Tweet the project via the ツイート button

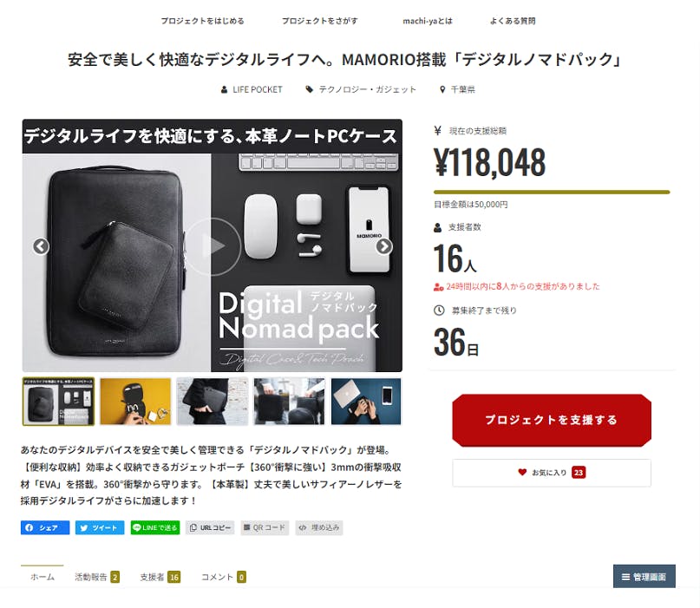coord(100,527)
